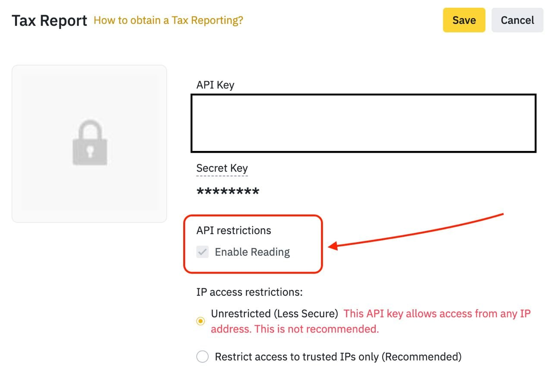Click the API Key field label
552x392 pixels.
[215, 85]
